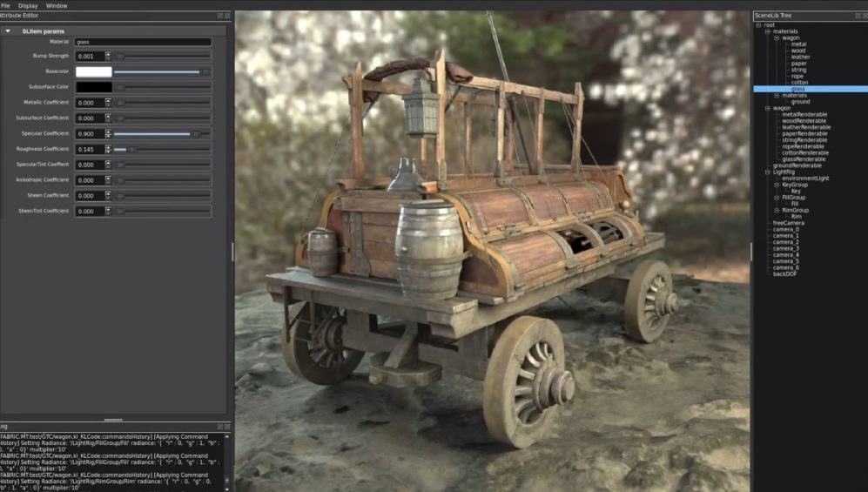
Task: Click the Metallic Coefficient stepper arrows
Action: coord(108,103)
